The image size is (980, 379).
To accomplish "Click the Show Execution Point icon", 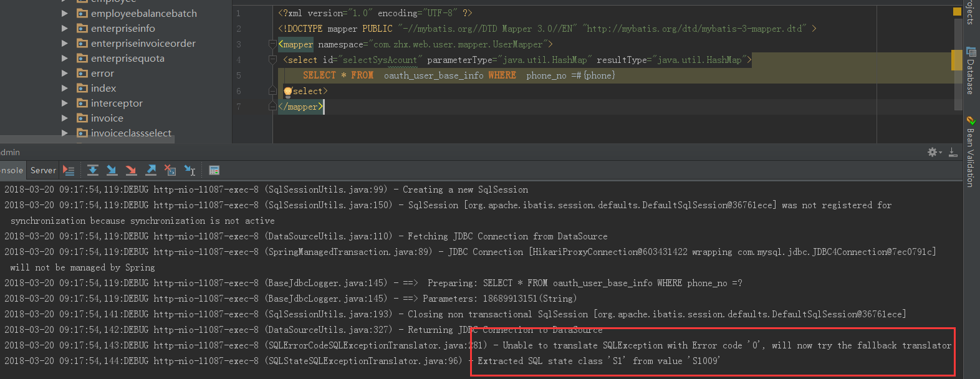I will (69, 170).
